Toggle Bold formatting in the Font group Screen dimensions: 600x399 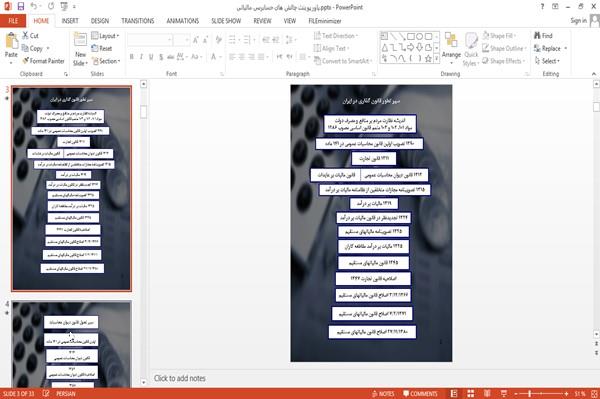[x=132, y=57]
